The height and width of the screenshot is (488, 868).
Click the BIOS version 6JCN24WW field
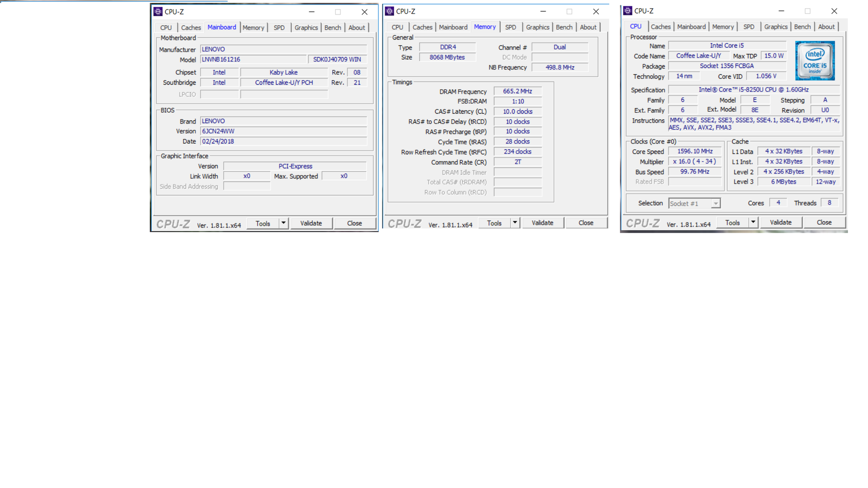pyautogui.click(x=283, y=131)
